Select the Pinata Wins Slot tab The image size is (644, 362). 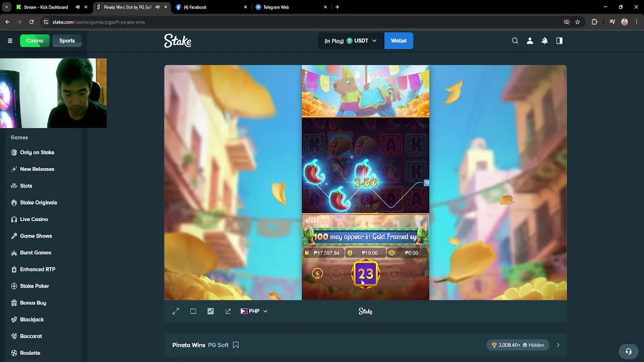(x=127, y=7)
